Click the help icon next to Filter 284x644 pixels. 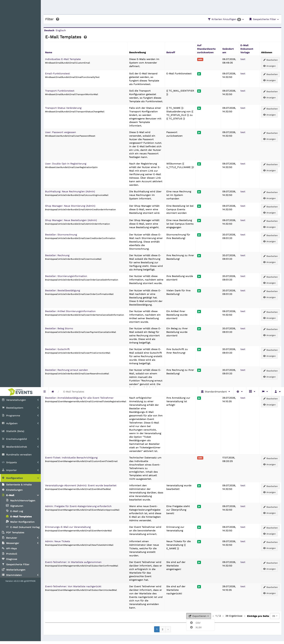pyautogui.click(x=58, y=19)
